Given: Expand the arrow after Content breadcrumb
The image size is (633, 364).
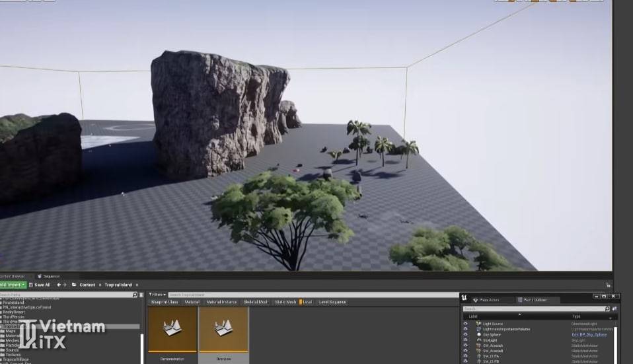Looking at the screenshot, I should pos(100,285).
